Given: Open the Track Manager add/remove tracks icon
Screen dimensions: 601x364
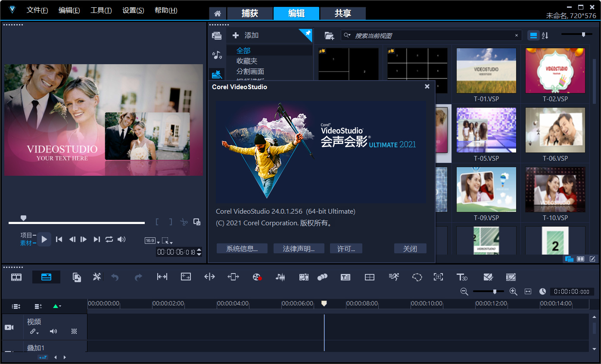Looking at the screenshot, I should 38,306.
